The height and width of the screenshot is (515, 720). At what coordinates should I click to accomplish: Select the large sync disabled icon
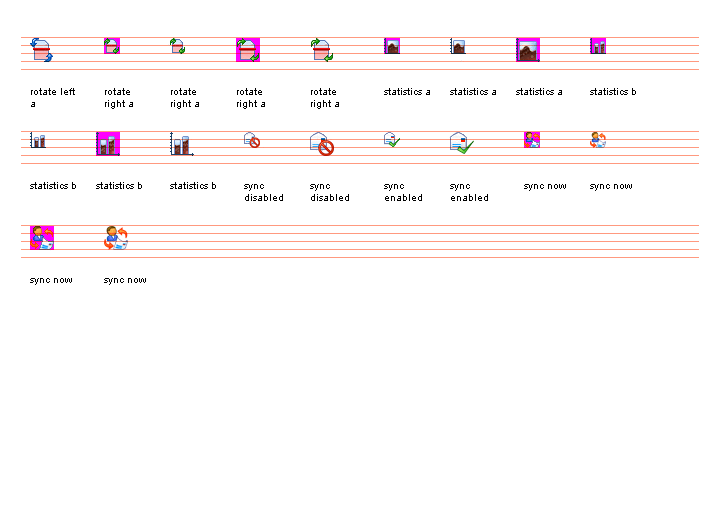[322, 144]
